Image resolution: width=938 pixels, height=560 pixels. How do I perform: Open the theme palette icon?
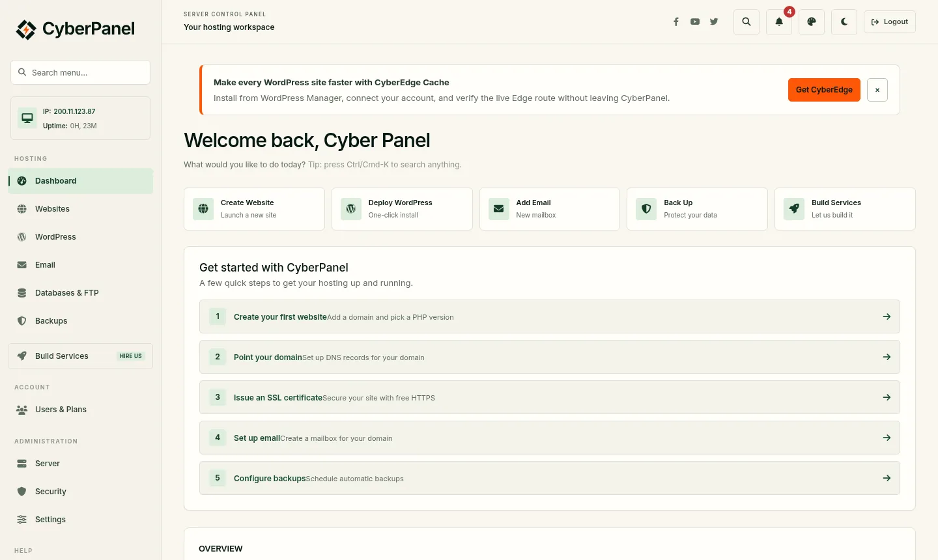(x=812, y=22)
